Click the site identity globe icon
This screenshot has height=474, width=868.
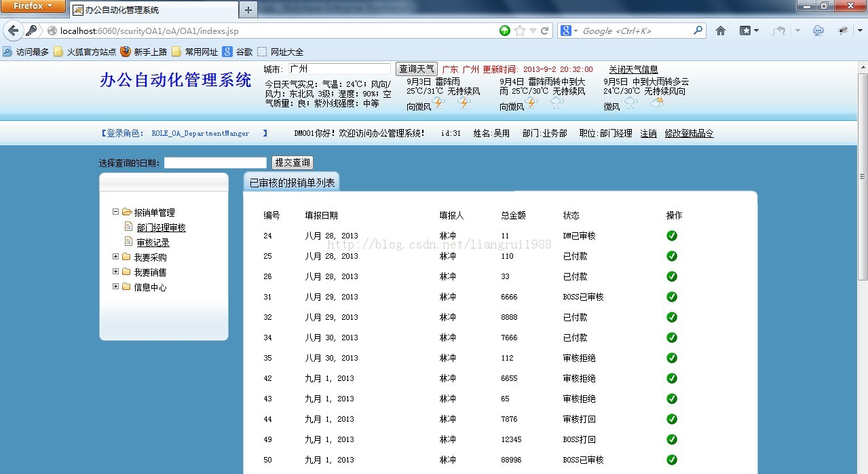coord(52,31)
